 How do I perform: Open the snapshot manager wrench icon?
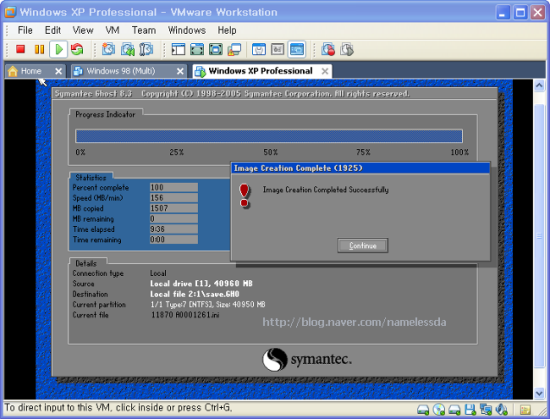click(x=146, y=49)
